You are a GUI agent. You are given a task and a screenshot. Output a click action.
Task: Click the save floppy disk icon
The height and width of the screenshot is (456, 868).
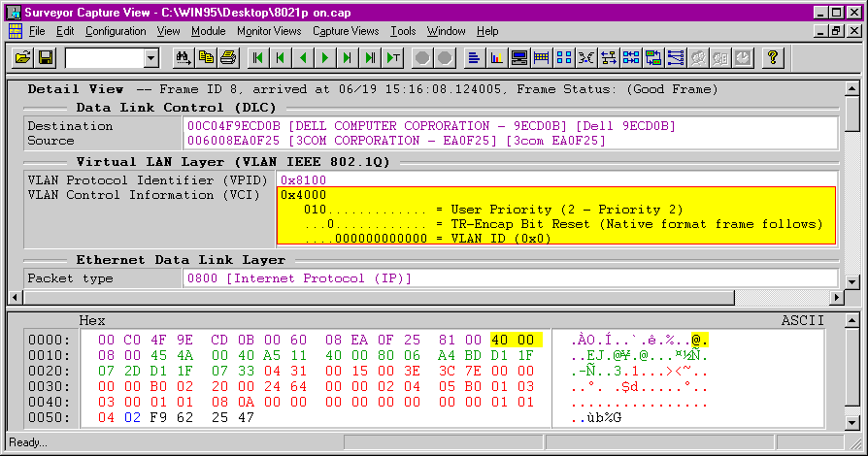coord(46,58)
